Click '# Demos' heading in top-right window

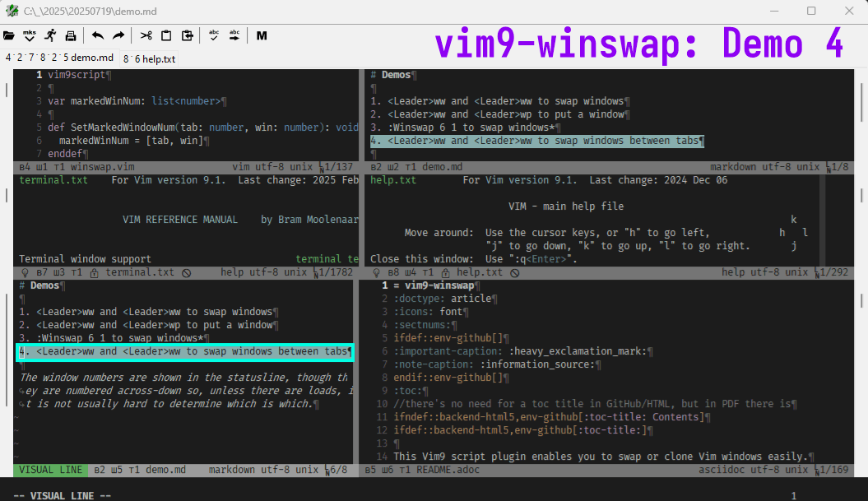(391, 75)
